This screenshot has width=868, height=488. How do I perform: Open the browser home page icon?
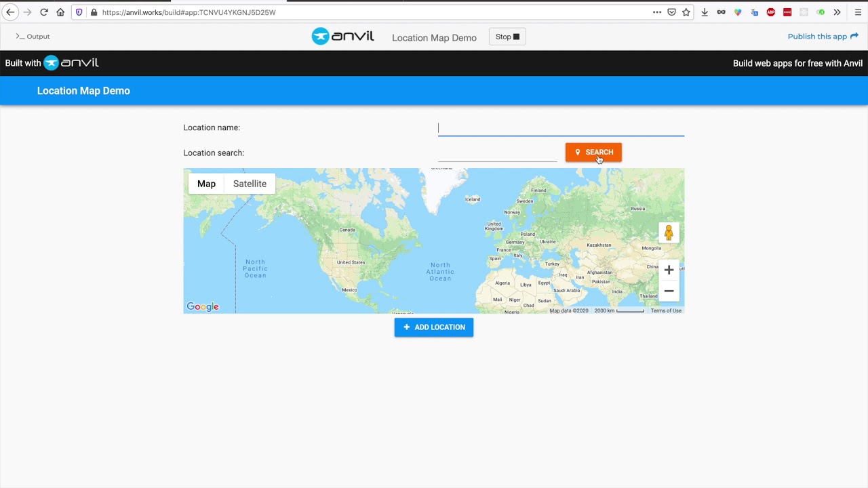click(60, 12)
